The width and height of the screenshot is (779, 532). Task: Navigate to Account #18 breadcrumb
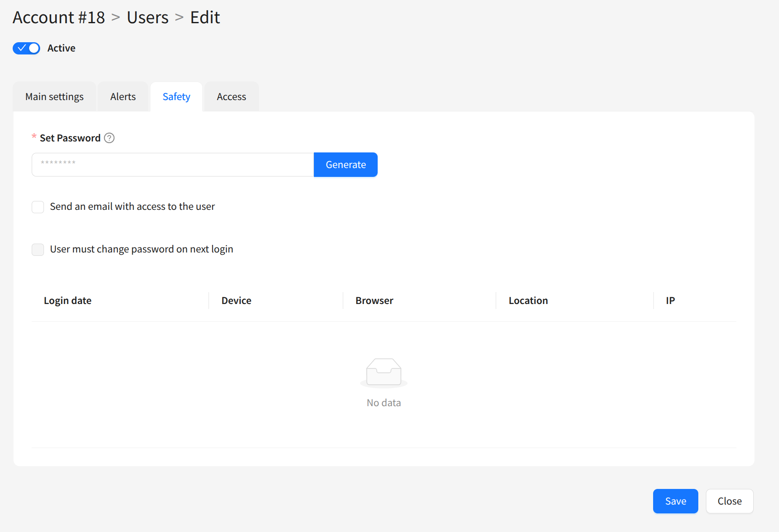[x=59, y=17]
